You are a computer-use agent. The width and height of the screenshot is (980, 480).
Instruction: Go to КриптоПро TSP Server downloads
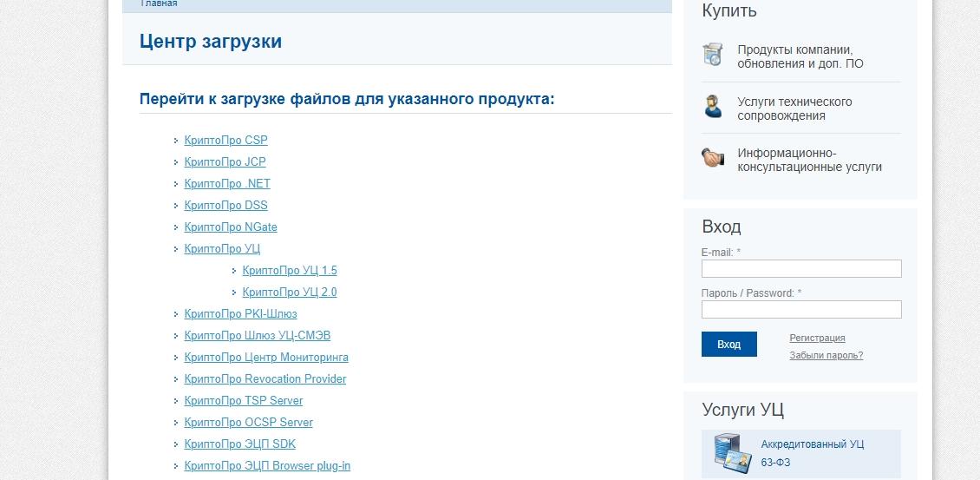tap(244, 400)
